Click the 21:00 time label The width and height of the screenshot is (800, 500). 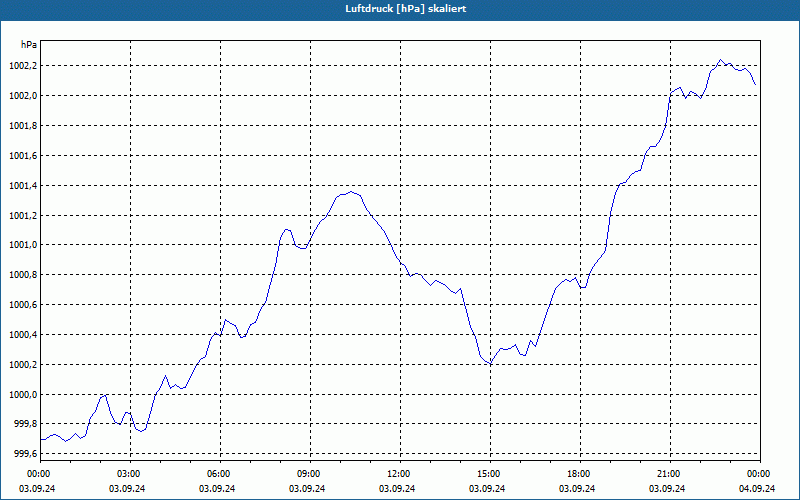[x=670, y=474]
